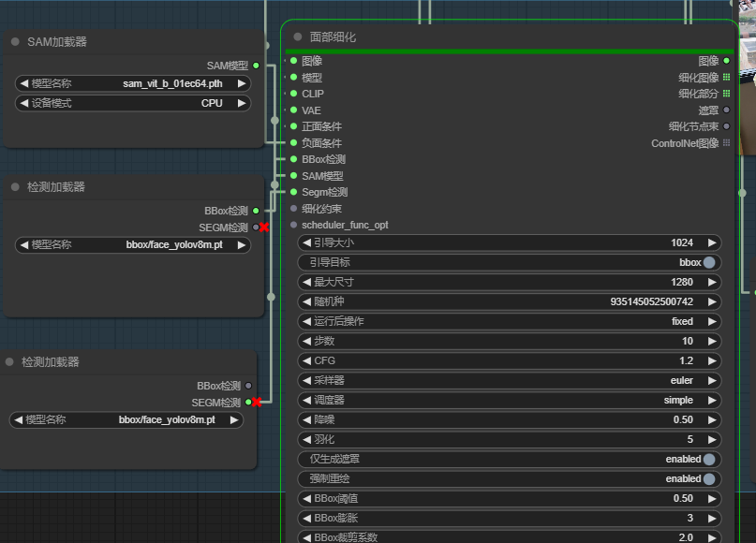Decrease 引导大小 with left arrow
Screen dimensions: 756x543
[x=306, y=242]
